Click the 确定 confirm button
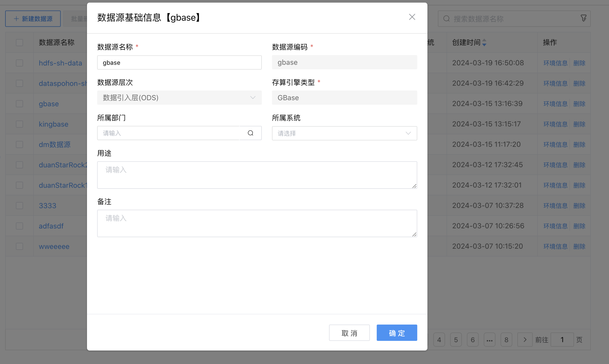 point(397,332)
